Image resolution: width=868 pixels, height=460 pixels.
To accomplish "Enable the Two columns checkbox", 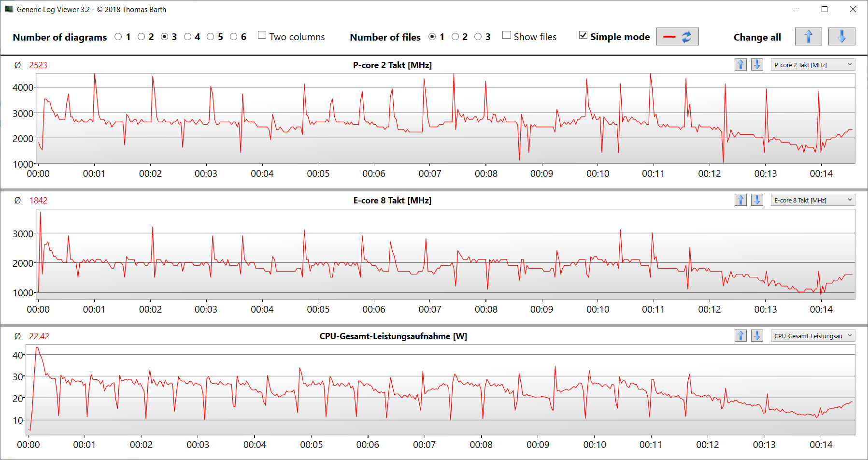I will [262, 35].
